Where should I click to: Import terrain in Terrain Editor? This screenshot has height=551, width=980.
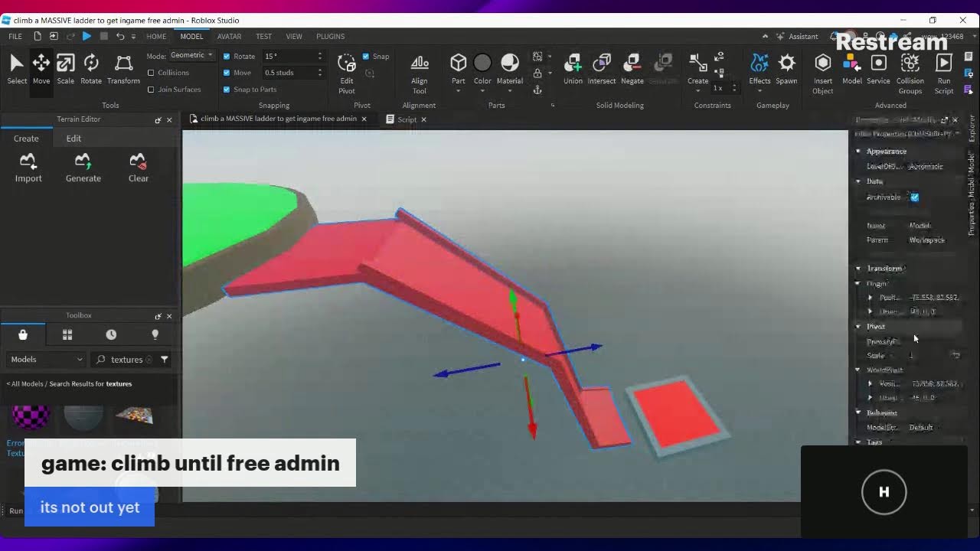point(28,168)
